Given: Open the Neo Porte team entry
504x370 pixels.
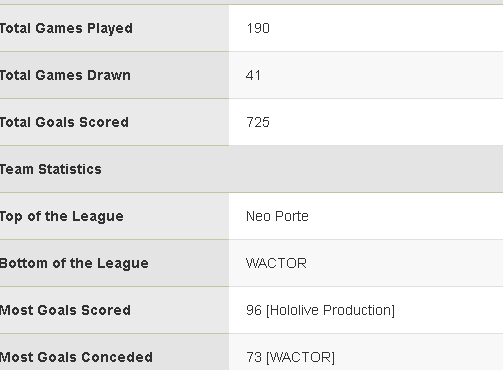Looking at the screenshot, I should coord(277,216).
